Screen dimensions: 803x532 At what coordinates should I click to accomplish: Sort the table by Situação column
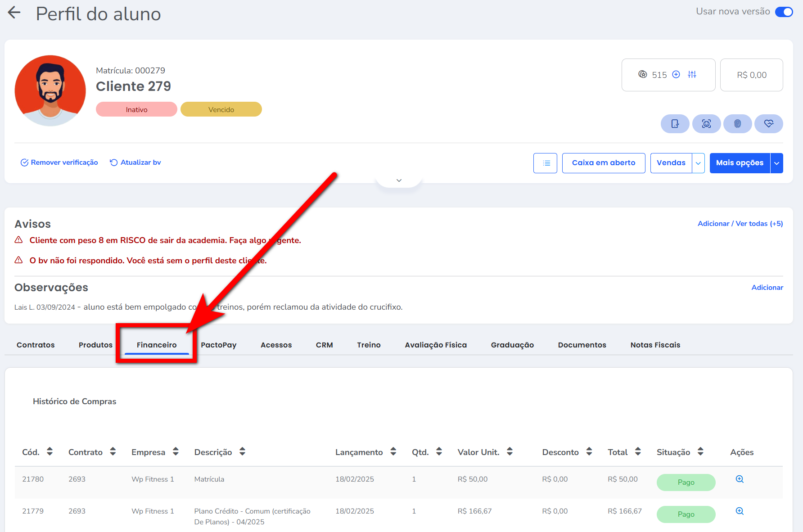[700, 451]
